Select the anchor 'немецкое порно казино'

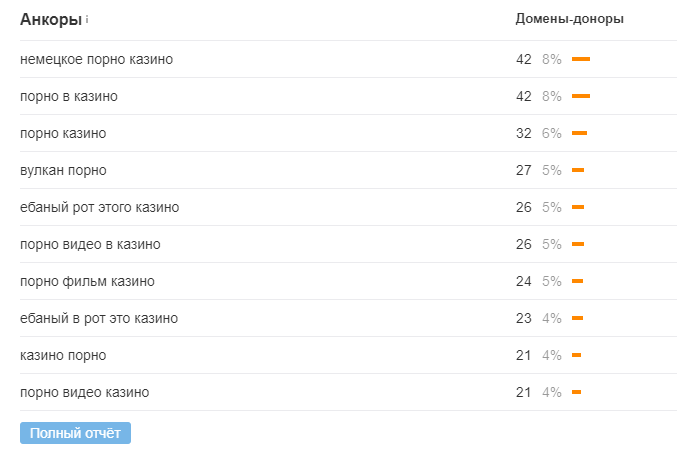tap(96, 59)
